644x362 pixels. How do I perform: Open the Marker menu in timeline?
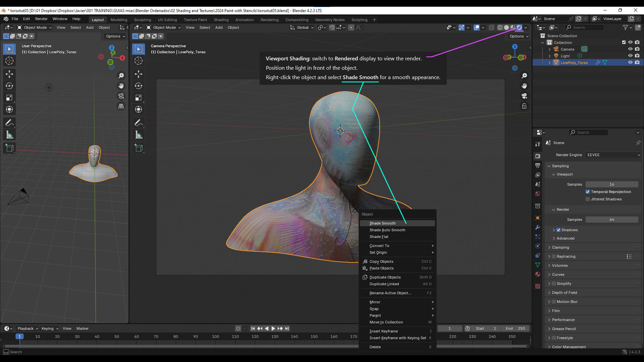pos(82,328)
